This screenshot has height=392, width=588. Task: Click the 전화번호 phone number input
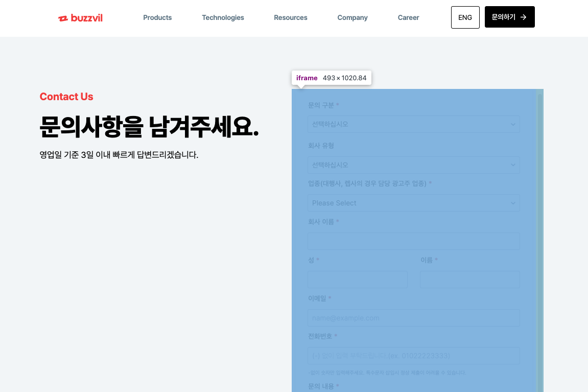click(x=414, y=355)
